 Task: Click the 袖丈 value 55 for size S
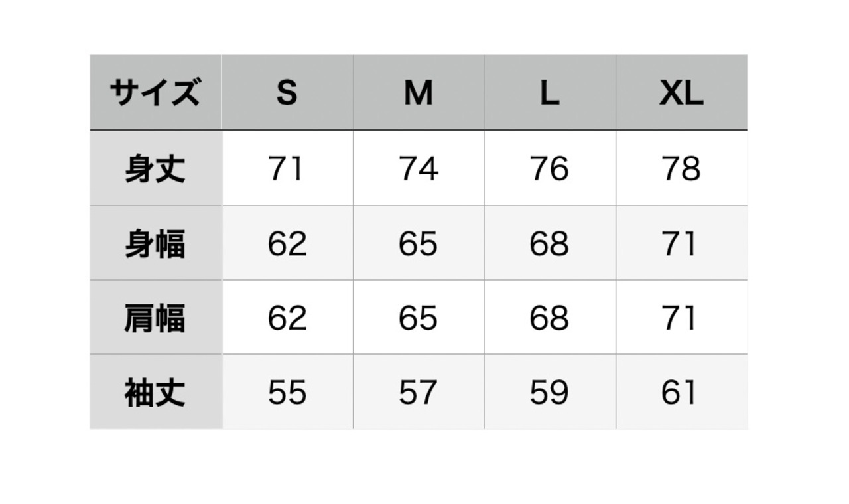pos(287,393)
